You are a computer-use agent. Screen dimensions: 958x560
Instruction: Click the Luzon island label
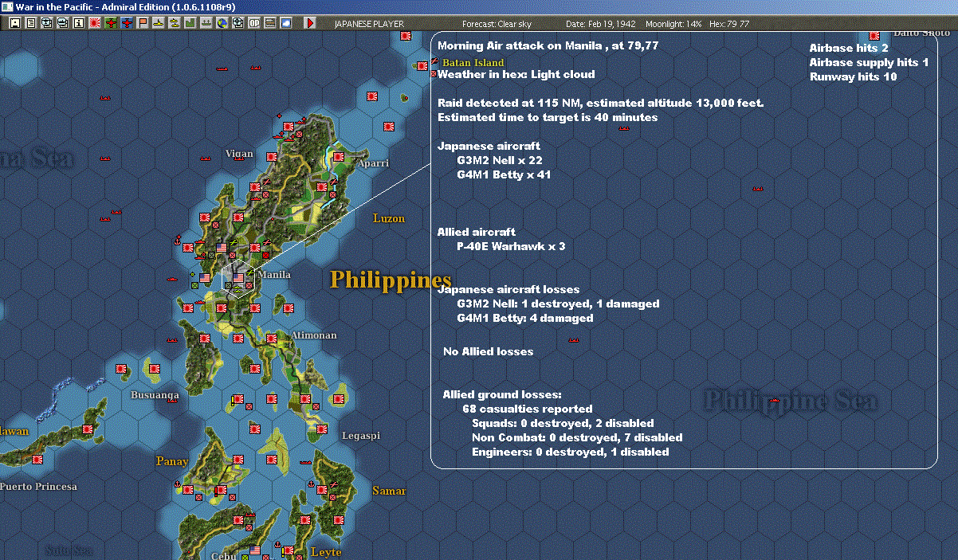point(389,217)
